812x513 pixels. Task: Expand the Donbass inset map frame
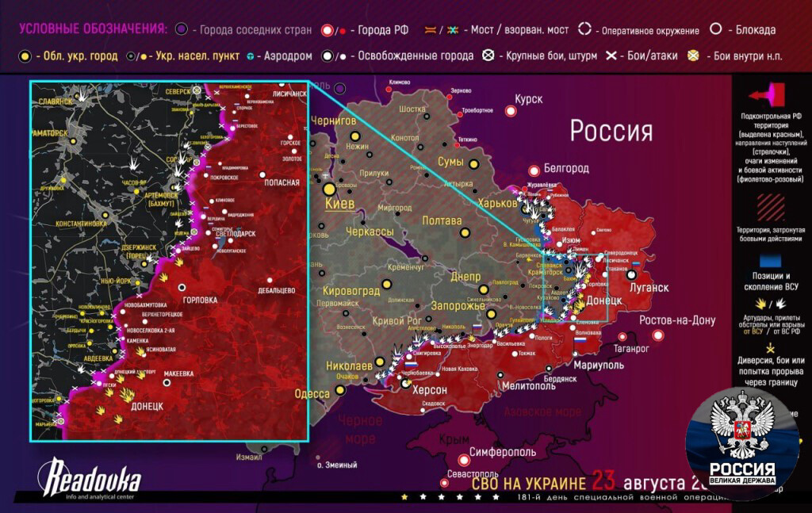170,262
